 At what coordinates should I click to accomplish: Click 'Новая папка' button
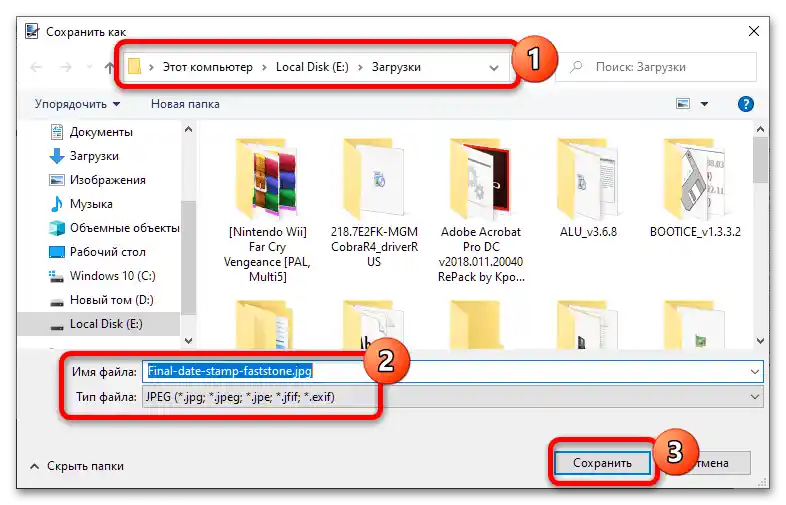tap(185, 104)
